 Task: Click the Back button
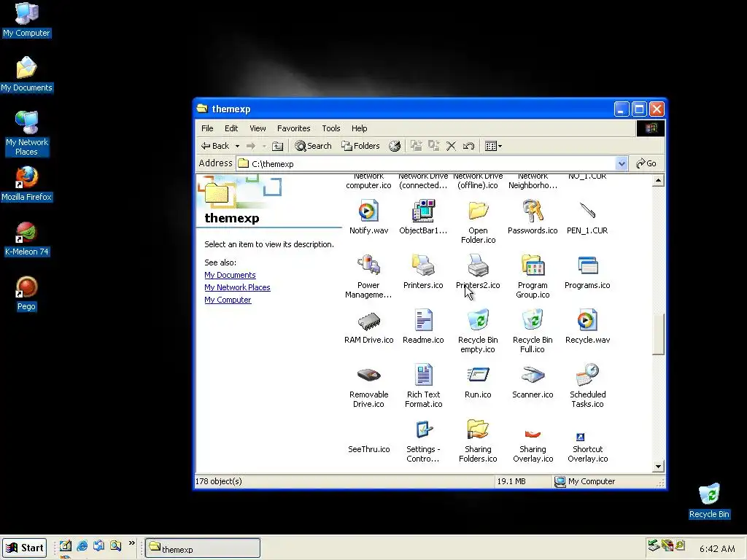[x=215, y=146]
